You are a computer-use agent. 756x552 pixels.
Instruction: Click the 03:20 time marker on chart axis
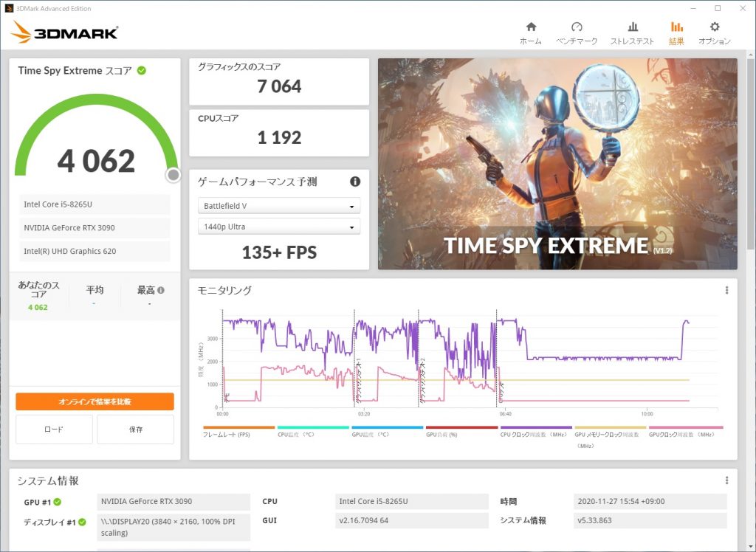point(364,414)
